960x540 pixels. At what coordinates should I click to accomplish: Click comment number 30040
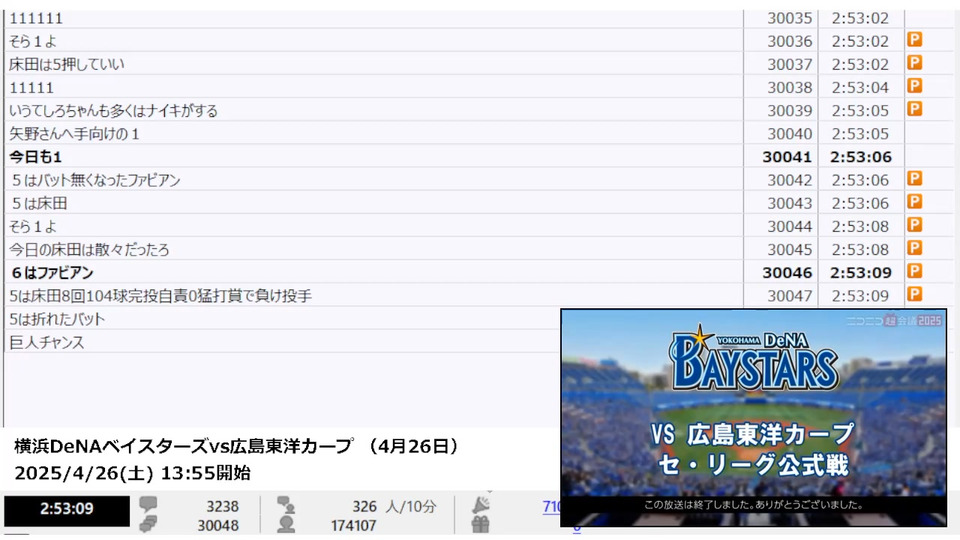pyautogui.click(x=789, y=133)
